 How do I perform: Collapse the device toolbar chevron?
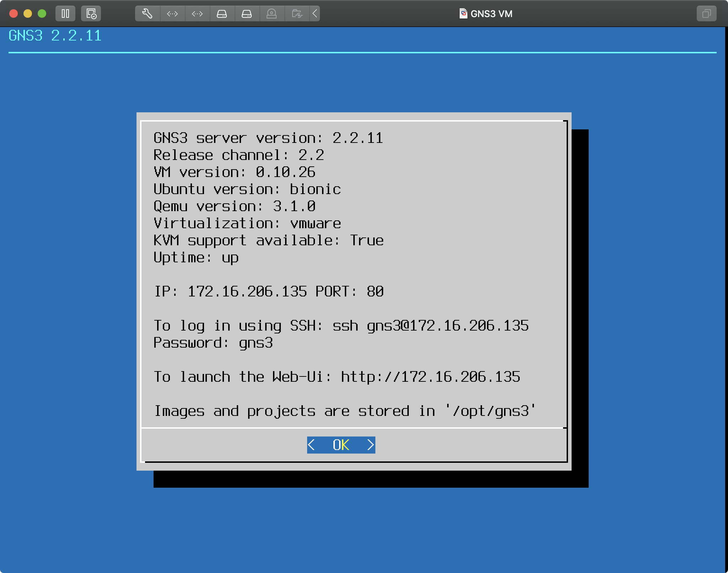[315, 14]
